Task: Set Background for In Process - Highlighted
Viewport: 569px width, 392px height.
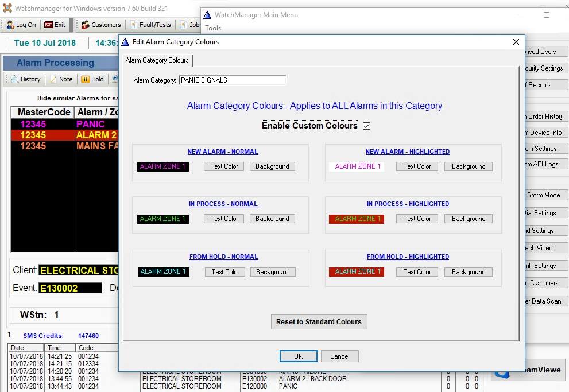Action: pyautogui.click(x=469, y=219)
